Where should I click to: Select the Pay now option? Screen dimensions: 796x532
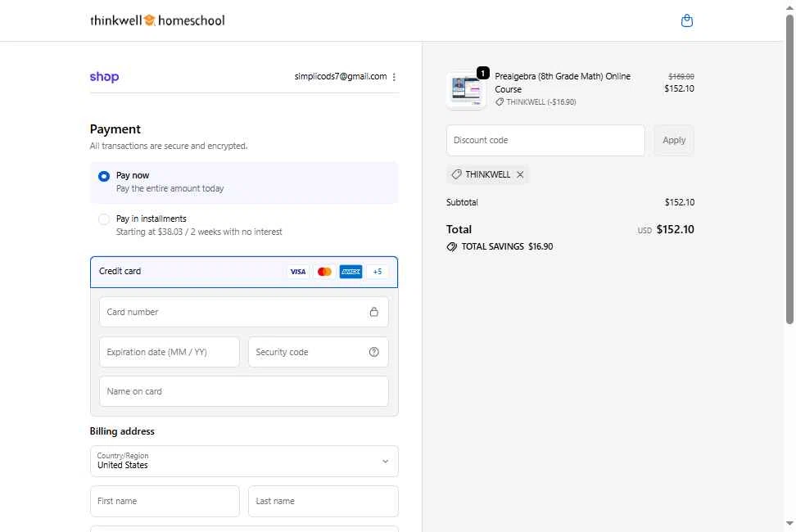244,183
